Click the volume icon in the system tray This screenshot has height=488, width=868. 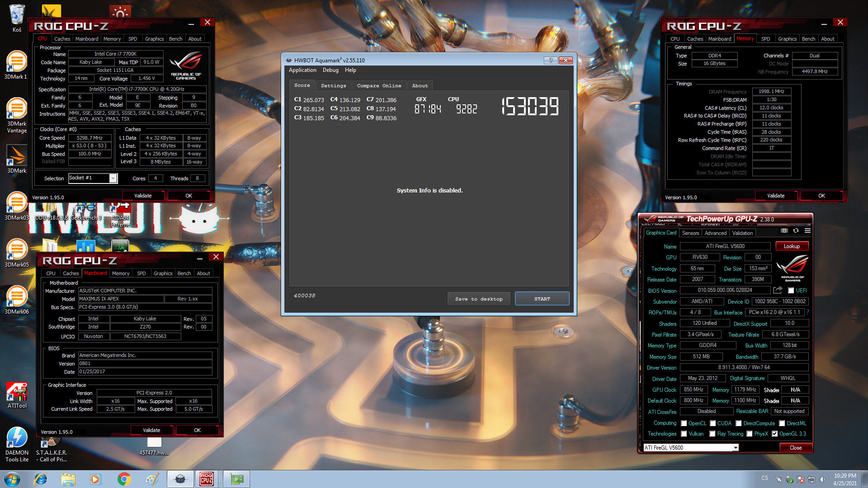[x=822, y=479]
